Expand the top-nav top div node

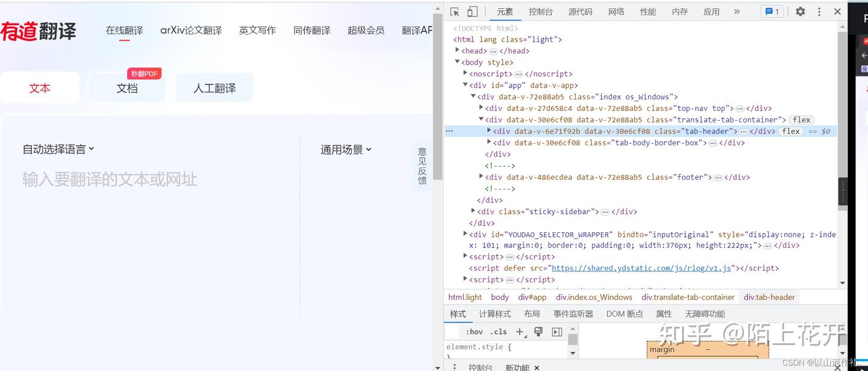tap(481, 107)
